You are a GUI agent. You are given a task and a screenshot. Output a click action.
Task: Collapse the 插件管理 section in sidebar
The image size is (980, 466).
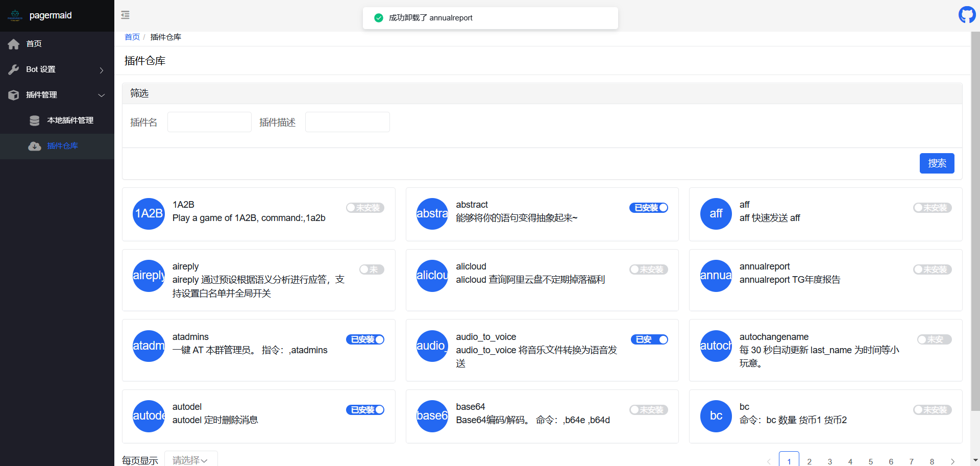[x=102, y=95]
